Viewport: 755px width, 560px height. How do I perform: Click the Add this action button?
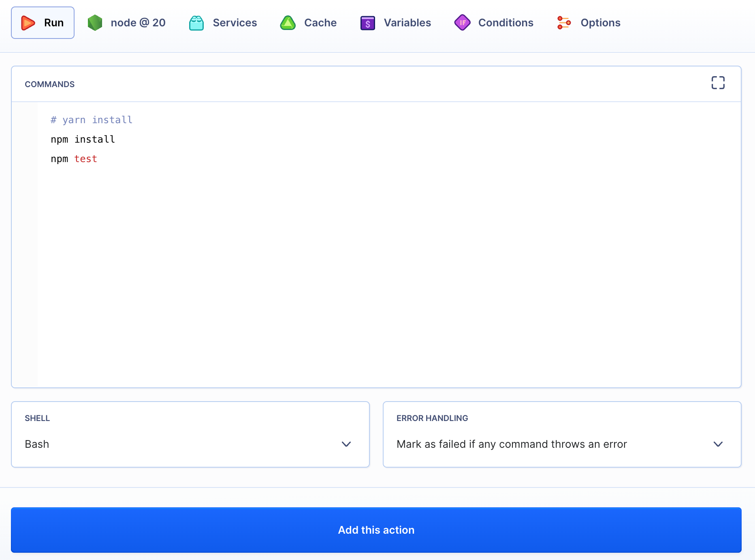click(x=376, y=530)
